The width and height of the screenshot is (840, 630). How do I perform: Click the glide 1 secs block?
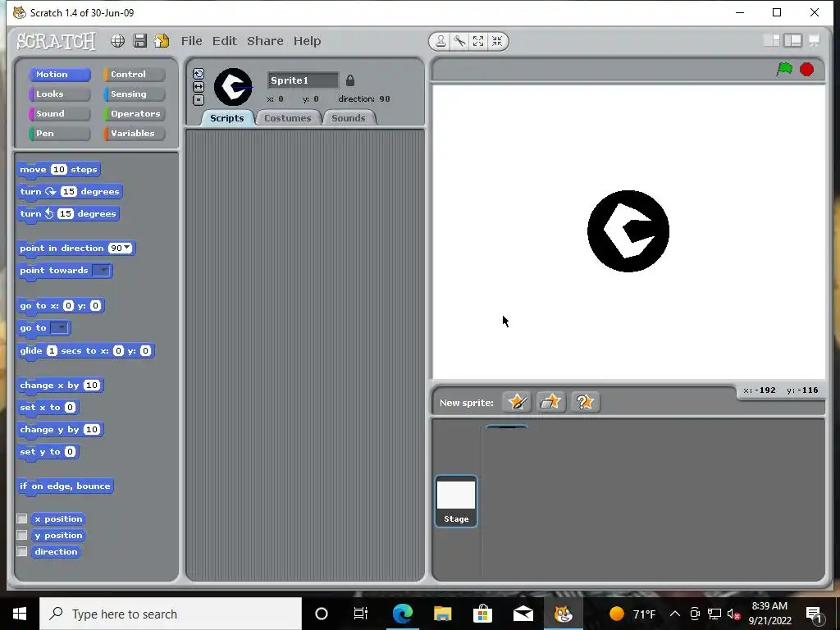tap(85, 351)
